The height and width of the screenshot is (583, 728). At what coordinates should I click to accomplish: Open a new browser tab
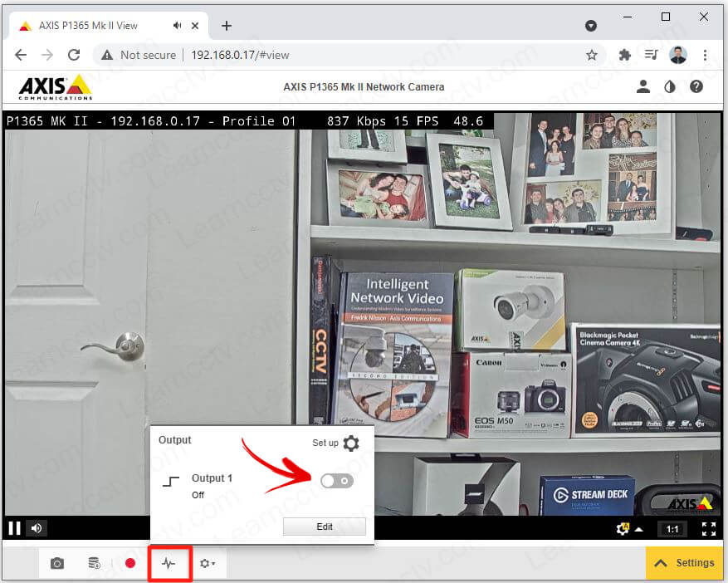227,26
